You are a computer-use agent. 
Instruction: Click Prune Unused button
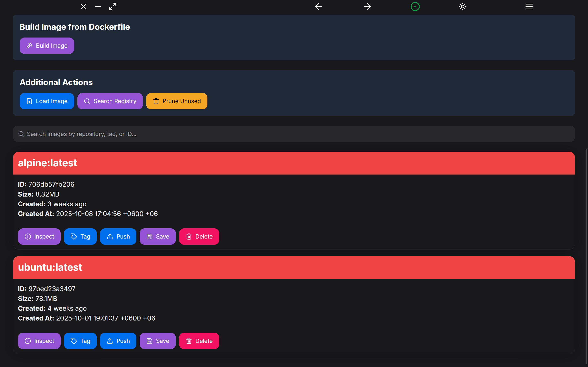click(x=177, y=101)
